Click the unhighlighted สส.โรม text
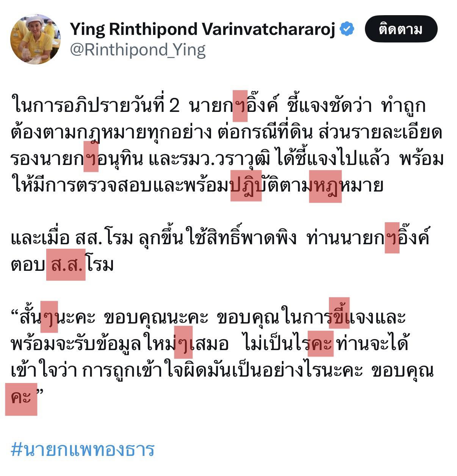This screenshot has width=457, height=476. (104, 238)
